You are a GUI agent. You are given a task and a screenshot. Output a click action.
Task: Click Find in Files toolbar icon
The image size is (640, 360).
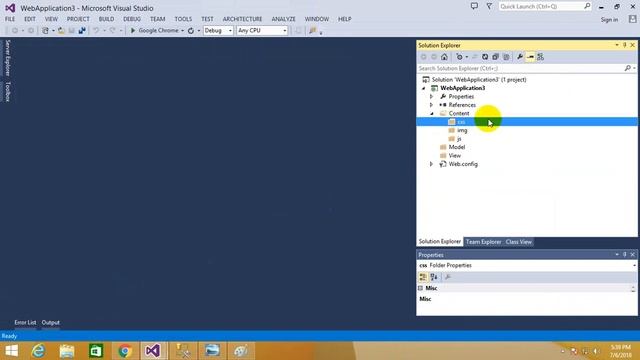click(x=313, y=31)
